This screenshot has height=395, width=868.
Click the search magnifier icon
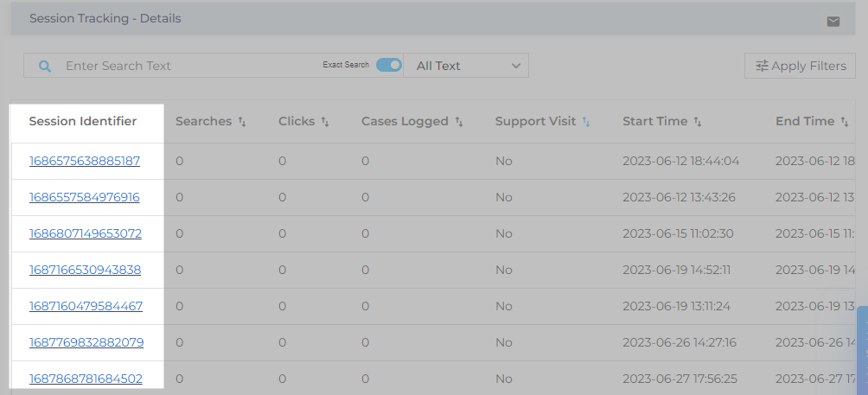click(x=46, y=66)
